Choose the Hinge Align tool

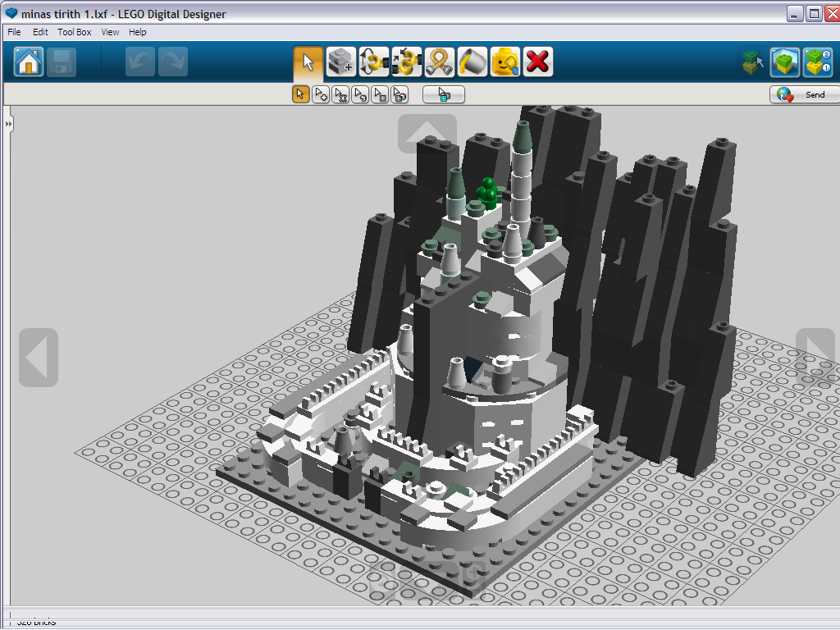[406, 62]
